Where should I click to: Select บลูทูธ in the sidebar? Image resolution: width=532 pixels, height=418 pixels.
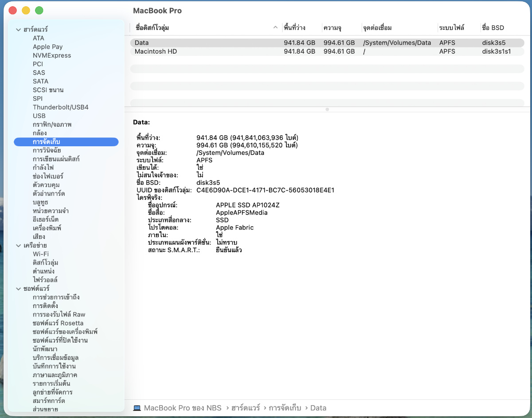40,202
